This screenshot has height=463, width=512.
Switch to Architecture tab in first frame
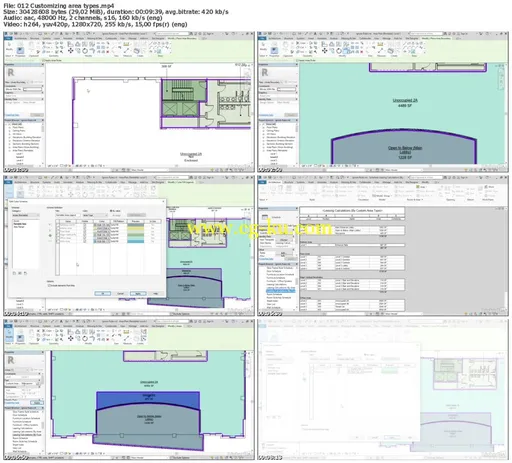coord(21,38)
